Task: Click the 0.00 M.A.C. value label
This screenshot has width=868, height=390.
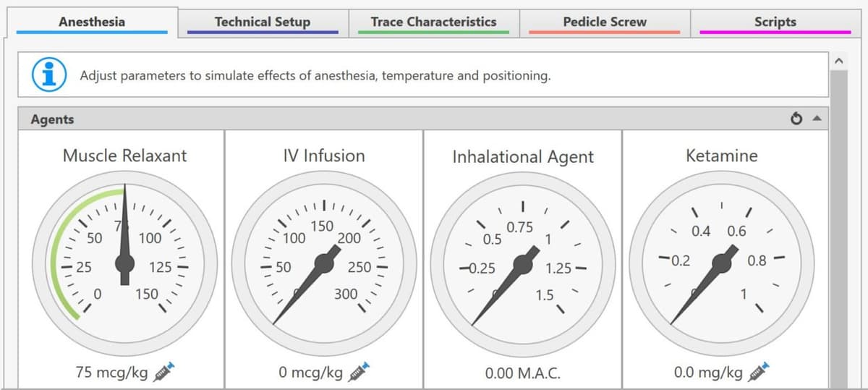Action: (523, 373)
